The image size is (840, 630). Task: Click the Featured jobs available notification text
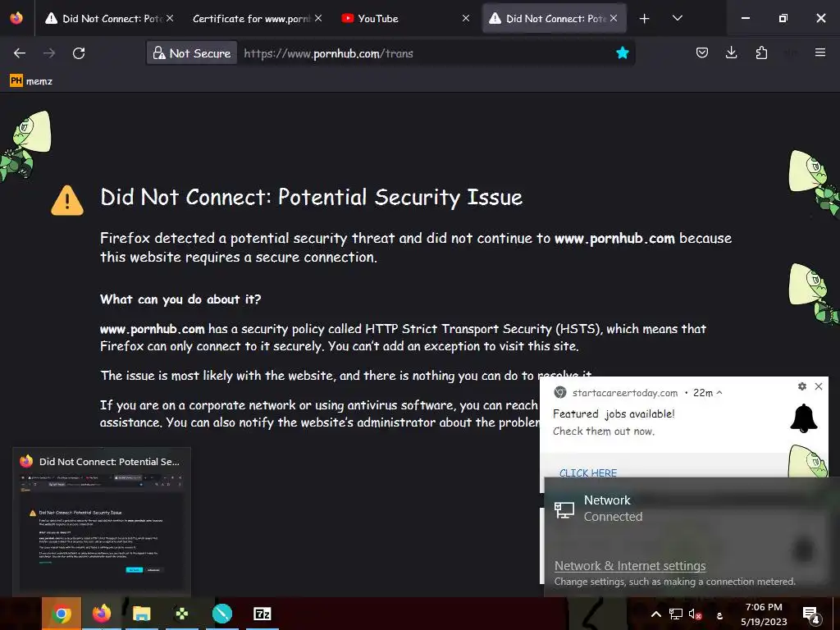tap(614, 413)
